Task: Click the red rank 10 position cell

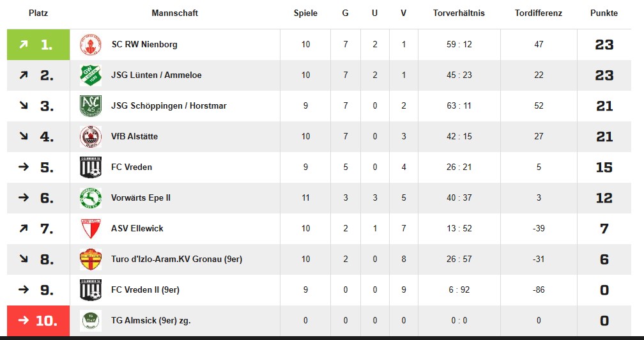Action: [x=38, y=321]
